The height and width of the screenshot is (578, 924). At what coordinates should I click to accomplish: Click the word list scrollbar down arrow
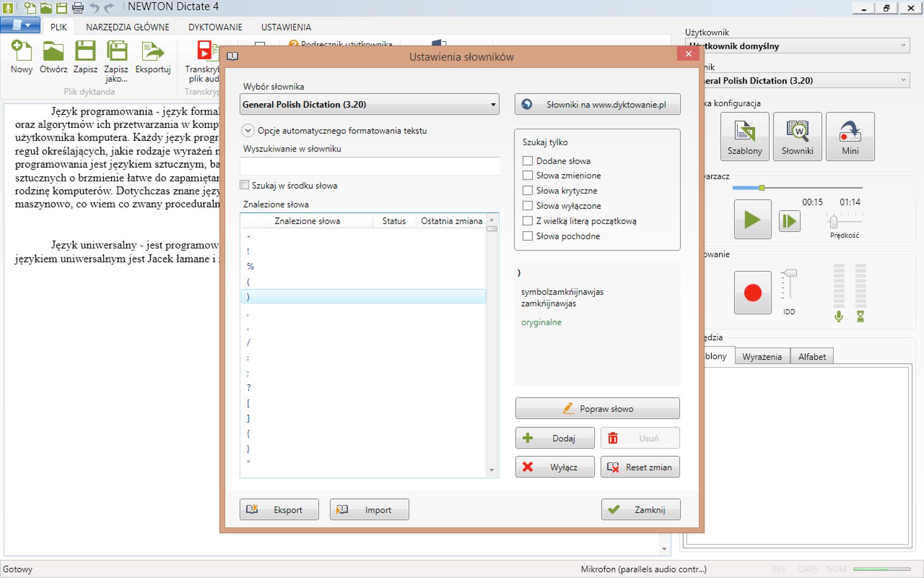(x=492, y=470)
